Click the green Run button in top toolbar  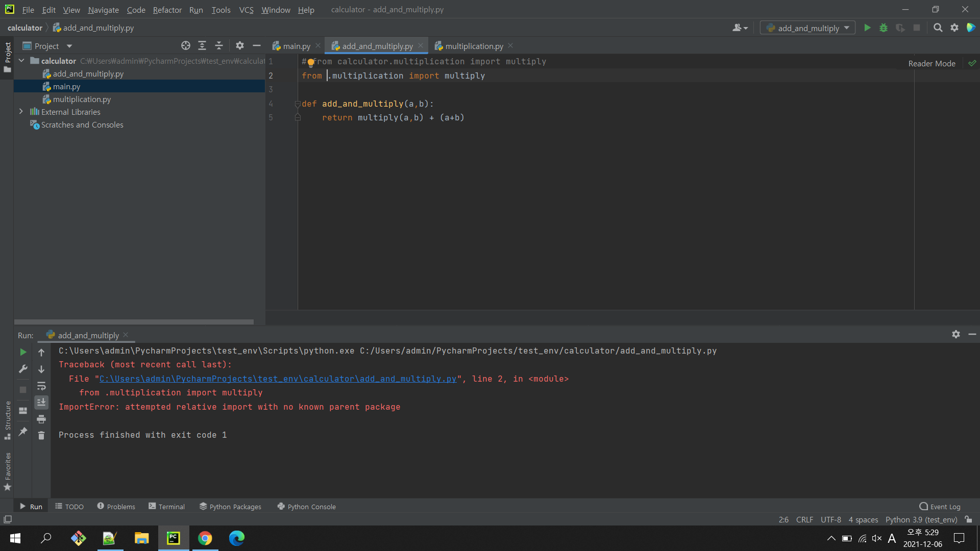click(867, 28)
